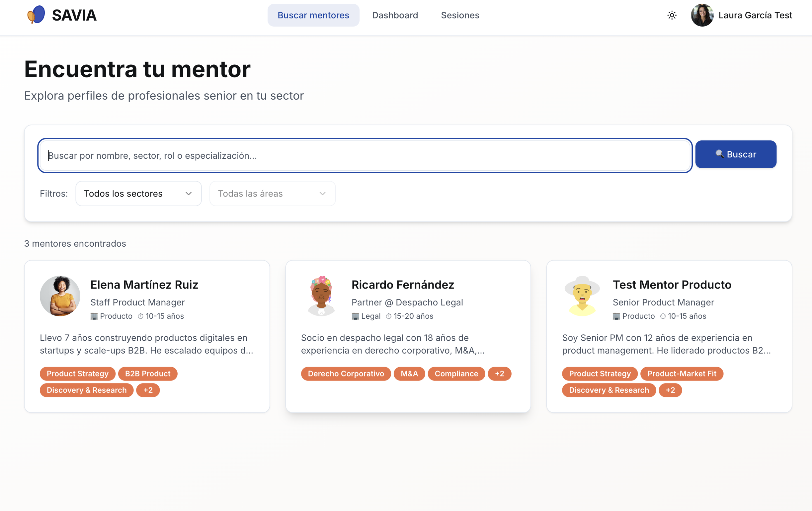Open Ricardo Fernández's name link
This screenshot has width=812, height=511.
tap(403, 284)
